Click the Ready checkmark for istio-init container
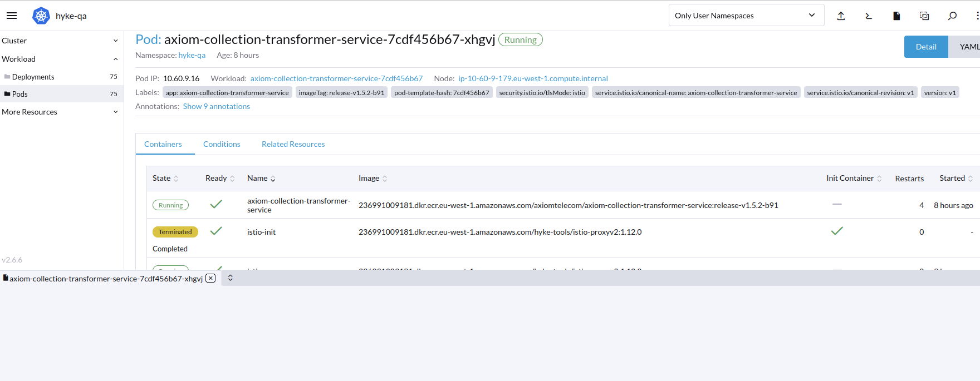This screenshot has width=980, height=381. coord(216,230)
